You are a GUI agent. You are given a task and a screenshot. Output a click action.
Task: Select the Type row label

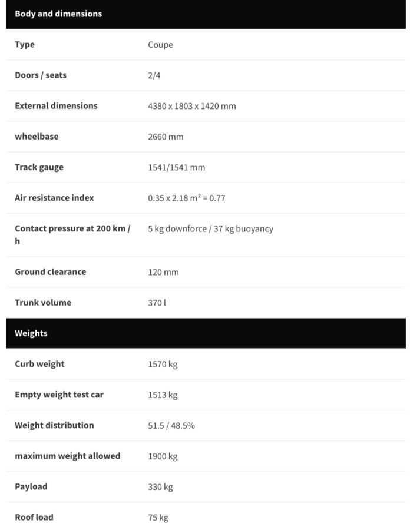point(25,45)
